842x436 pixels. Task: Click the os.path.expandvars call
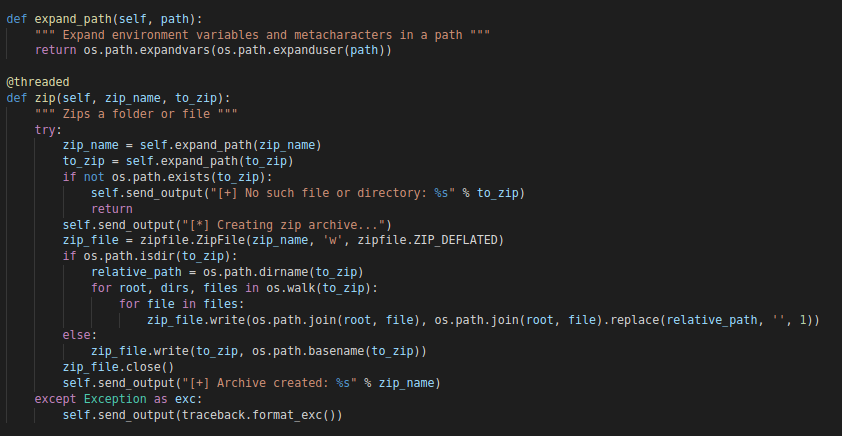click(x=147, y=50)
